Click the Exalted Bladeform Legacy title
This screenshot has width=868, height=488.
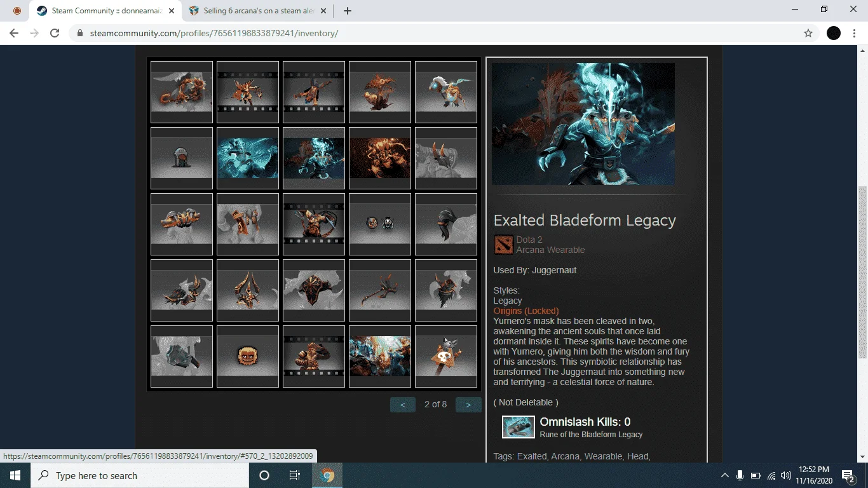click(x=585, y=220)
